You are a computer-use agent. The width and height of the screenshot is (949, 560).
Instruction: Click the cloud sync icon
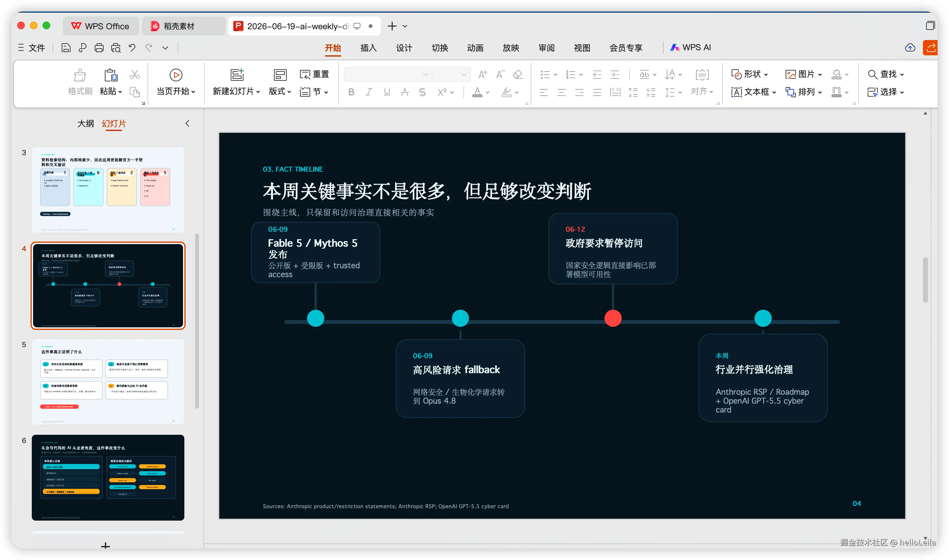[x=910, y=48]
